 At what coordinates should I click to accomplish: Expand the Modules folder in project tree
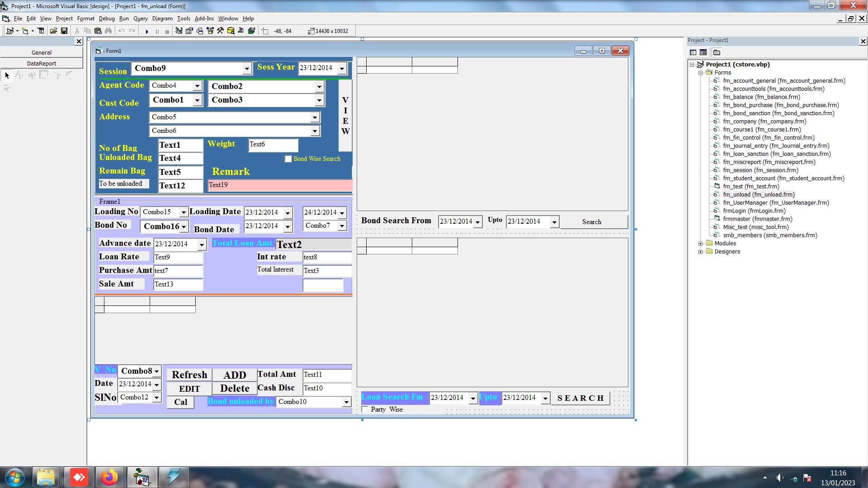700,244
